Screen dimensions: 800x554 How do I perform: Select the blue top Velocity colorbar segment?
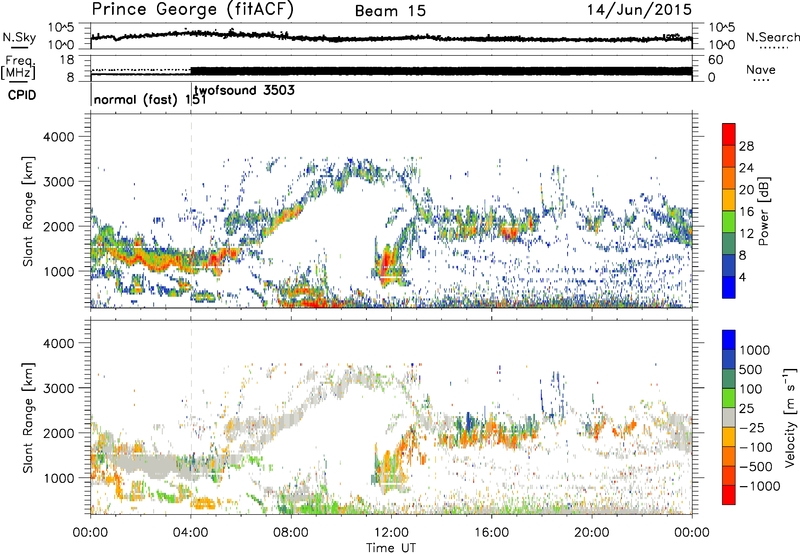[729, 340]
